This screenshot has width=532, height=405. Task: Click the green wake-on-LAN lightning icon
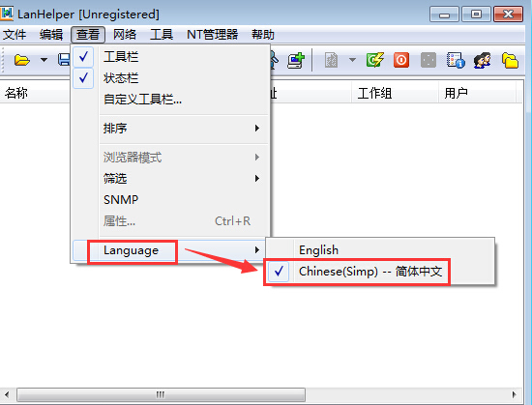click(x=375, y=60)
